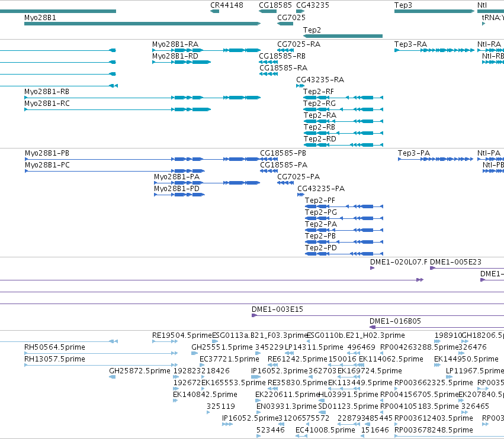
Task: Click the CG43235 gene label
Action: coord(313,5)
